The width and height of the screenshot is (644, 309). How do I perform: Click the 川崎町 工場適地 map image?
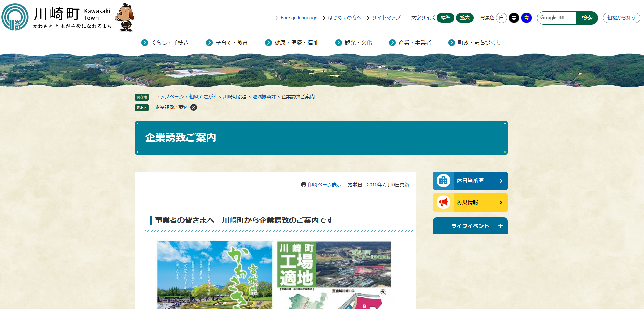(334, 274)
